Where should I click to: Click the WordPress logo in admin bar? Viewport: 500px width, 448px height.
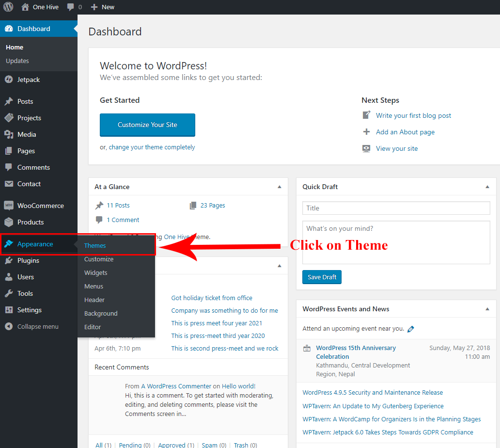pos(8,7)
